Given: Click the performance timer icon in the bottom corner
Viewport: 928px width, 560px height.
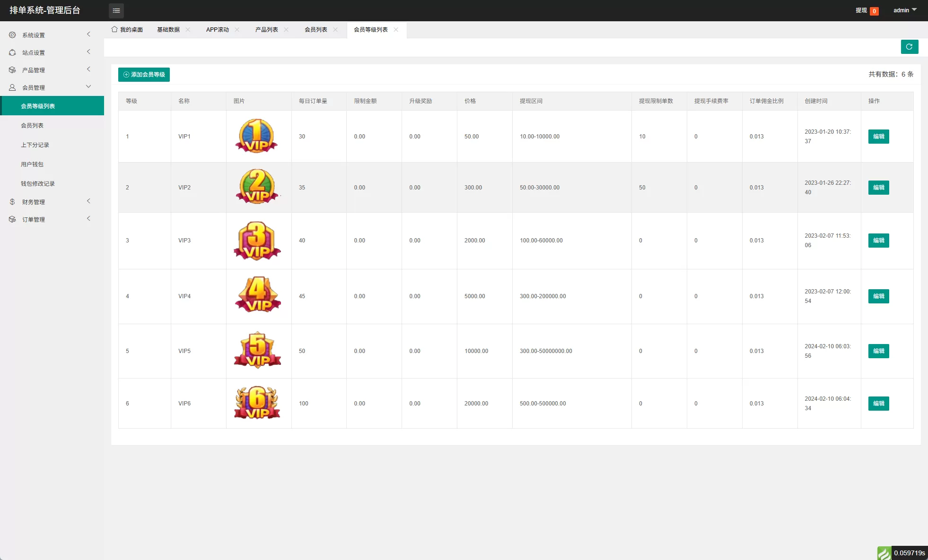Looking at the screenshot, I should click(884, 553).
